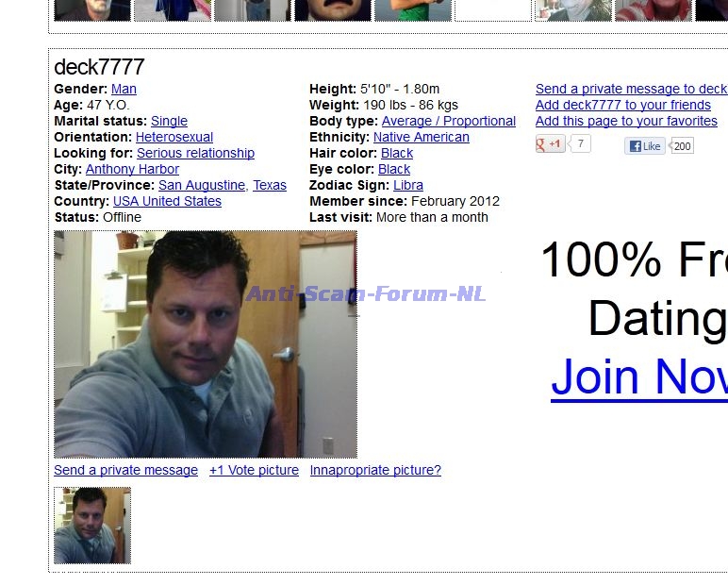Click the Google +1 button
Image resolution: width=728 pixels, height=585 pixels.
click(551, 144)
